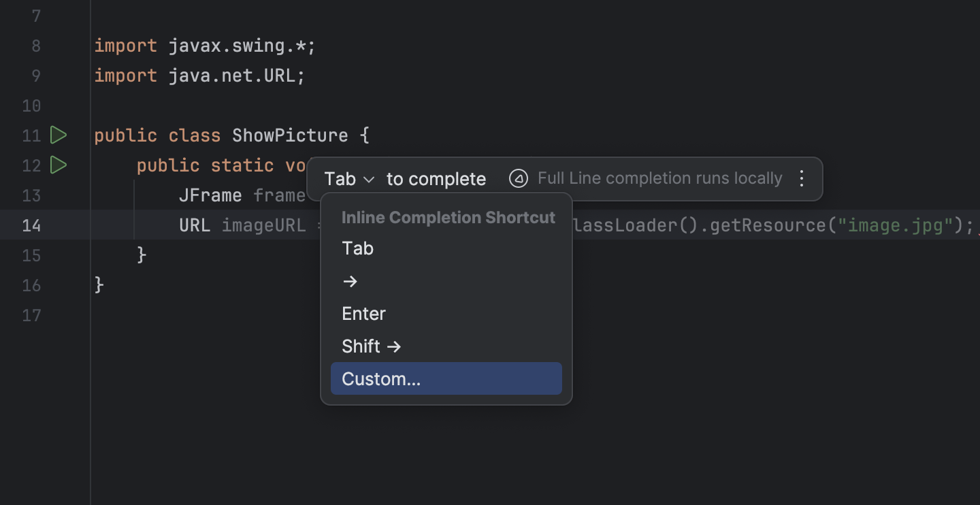Click the Full Line completion logo icon
Screen dimensions: 980x505
point(518,178)
